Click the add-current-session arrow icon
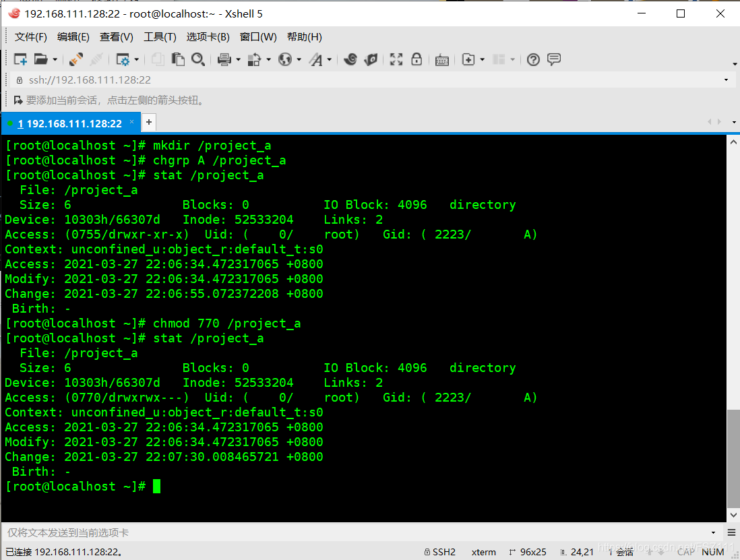Image resolution: width=740 pixels, height=560 pixels. 18,100
